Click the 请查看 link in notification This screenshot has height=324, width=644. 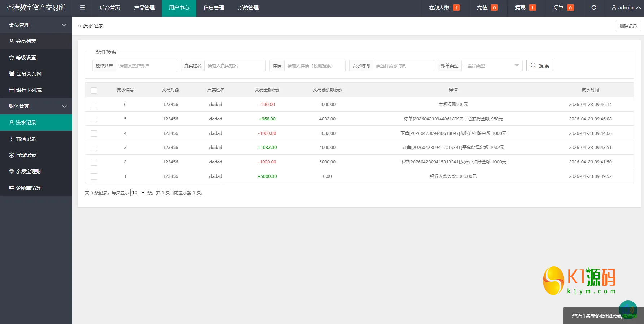click(x=630, y=316)
